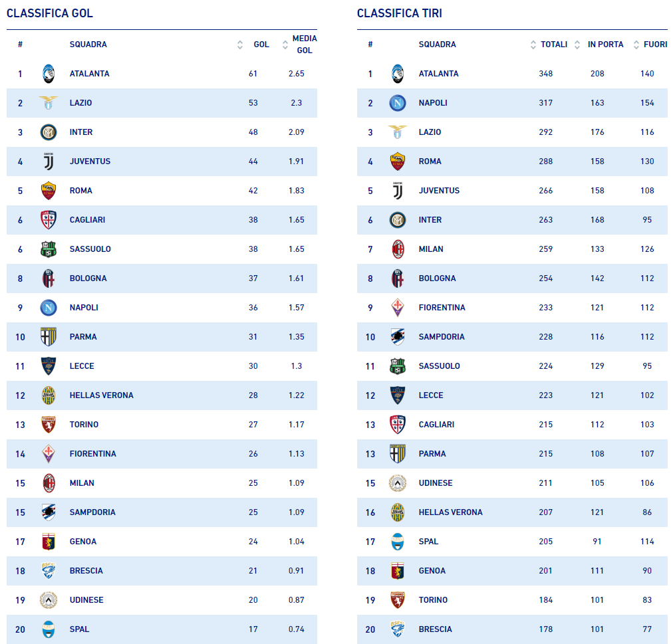The image size is (671, 644).
Task: Click the Milan crest in the shots table
Action: tap(398, 249)
